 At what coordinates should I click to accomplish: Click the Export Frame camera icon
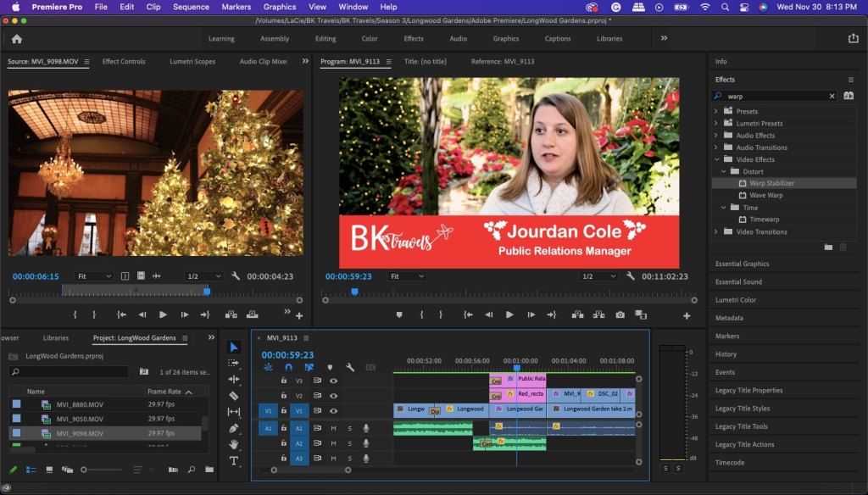click(x=620, y=314)
